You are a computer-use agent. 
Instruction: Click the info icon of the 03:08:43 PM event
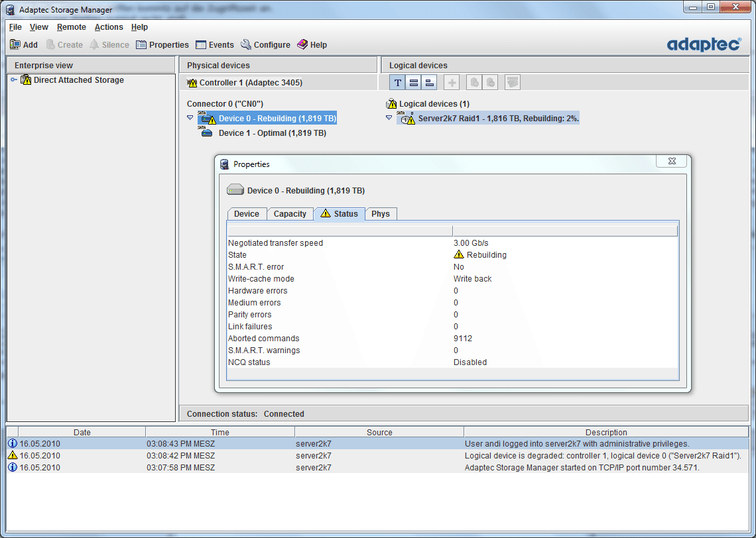(x=13, y=444)
